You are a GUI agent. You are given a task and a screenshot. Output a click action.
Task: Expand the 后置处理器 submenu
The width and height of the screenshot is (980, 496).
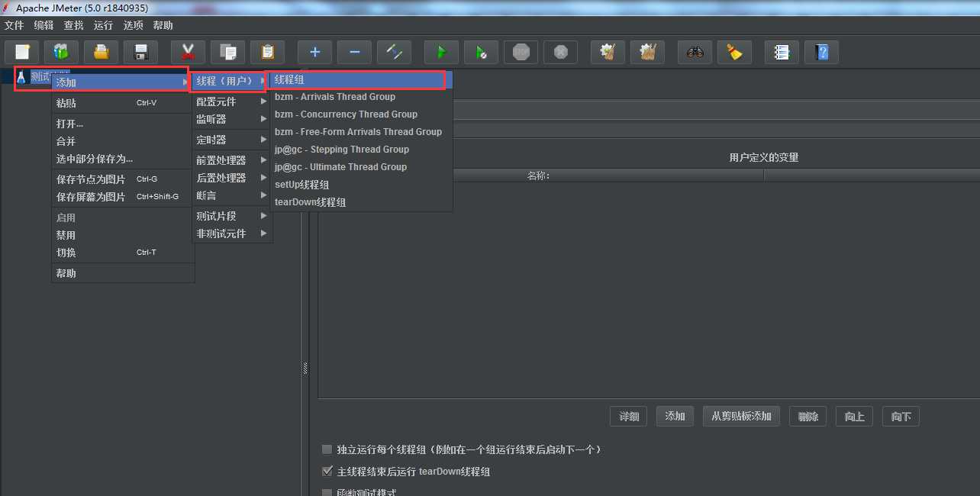232,178
